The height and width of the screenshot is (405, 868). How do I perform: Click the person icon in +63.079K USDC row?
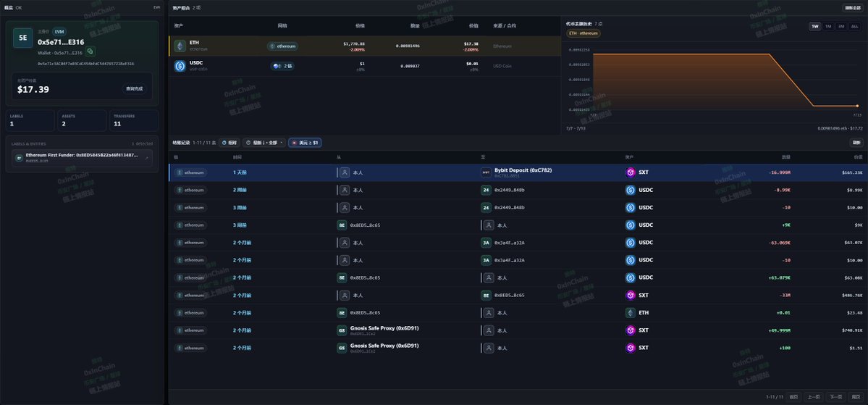[x=489, y=277]
